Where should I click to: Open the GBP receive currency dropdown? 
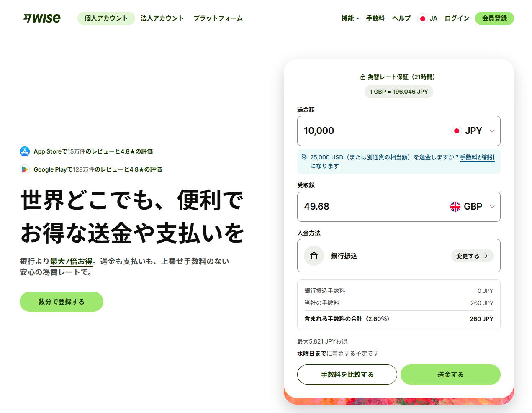coord(473,207)
